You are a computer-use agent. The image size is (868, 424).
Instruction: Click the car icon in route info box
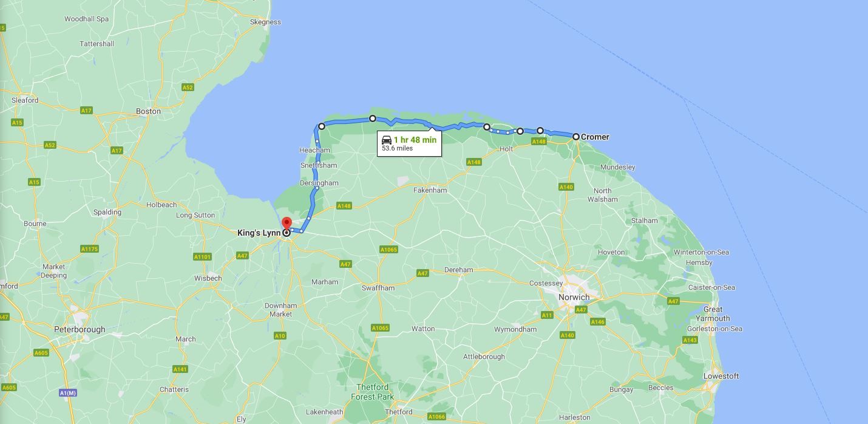pyautogui.click(x=387, y=140)
